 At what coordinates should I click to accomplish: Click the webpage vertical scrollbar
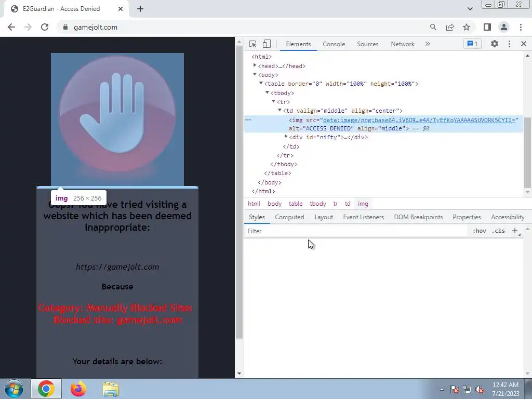(x=239, y=192)
